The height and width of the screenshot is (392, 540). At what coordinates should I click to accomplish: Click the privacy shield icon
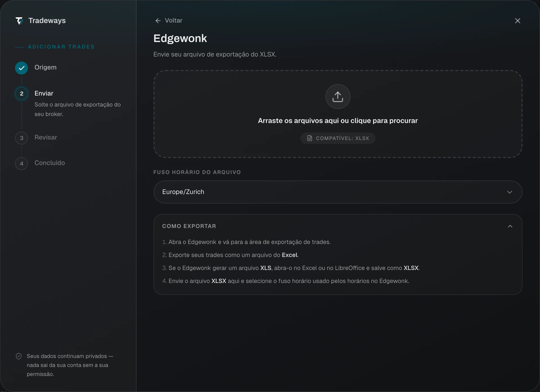19,356
